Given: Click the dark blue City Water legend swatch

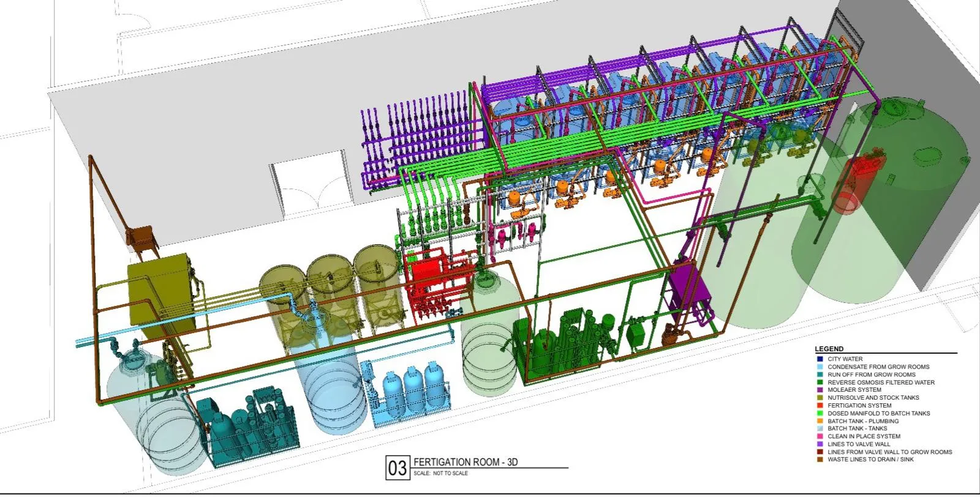Looking at the screenshot, I should pyautogui.click(x=820, y=359).
